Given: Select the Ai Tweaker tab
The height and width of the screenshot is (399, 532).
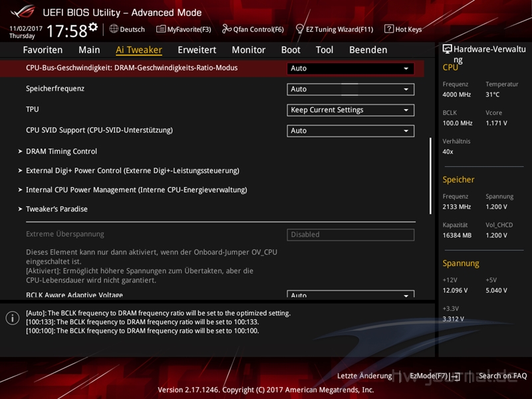Looking at the screenshot, I should coord(139,50).
